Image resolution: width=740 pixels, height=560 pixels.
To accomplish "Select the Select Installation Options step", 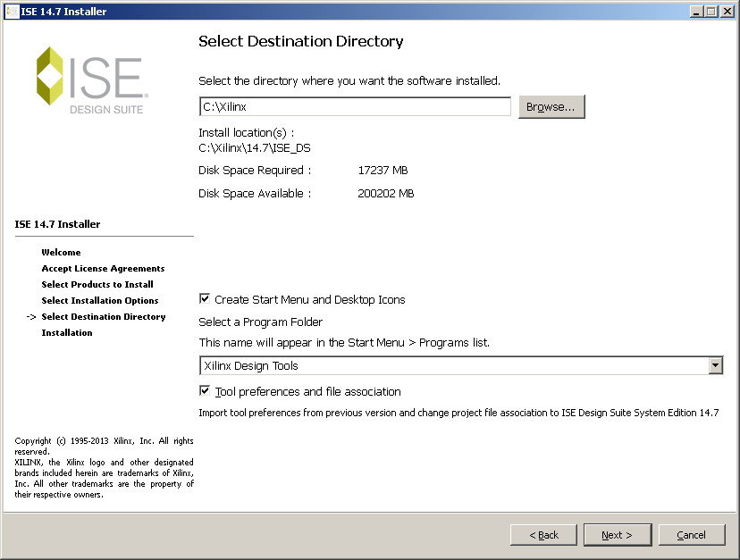I will 99,300.
